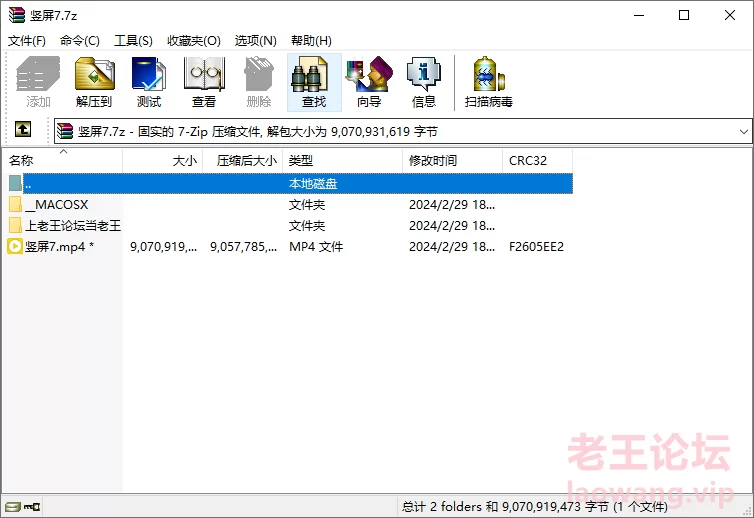Open the 文件(F) menu

point(27,41)
